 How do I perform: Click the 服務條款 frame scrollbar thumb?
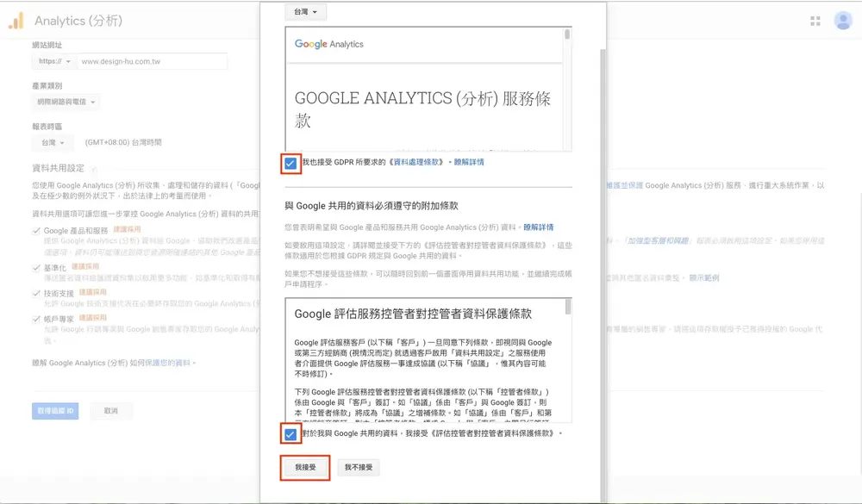click(567, 34)
